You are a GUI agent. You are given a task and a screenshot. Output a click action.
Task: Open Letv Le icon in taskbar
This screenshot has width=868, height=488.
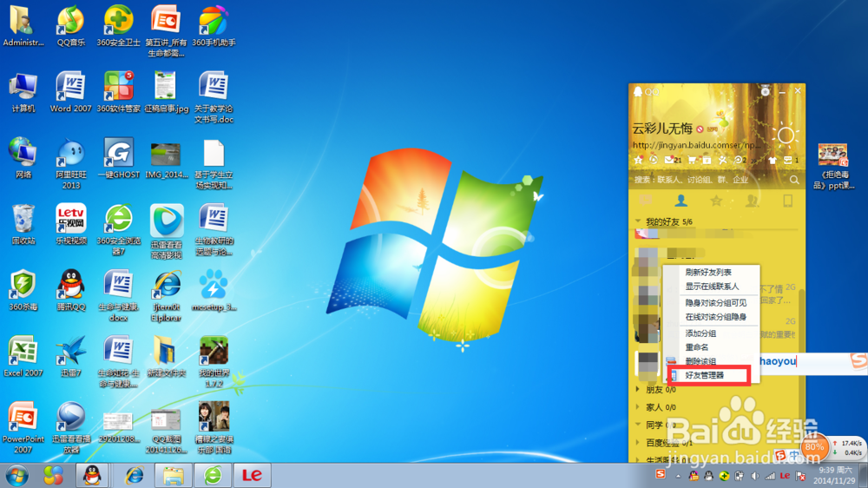pyautogui.click(x=253, y=475)
